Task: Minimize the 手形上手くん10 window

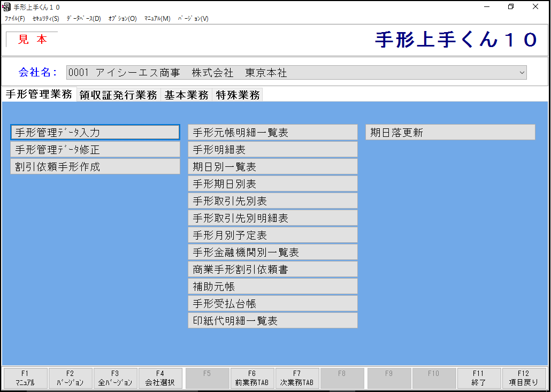Action: [487, 6]
